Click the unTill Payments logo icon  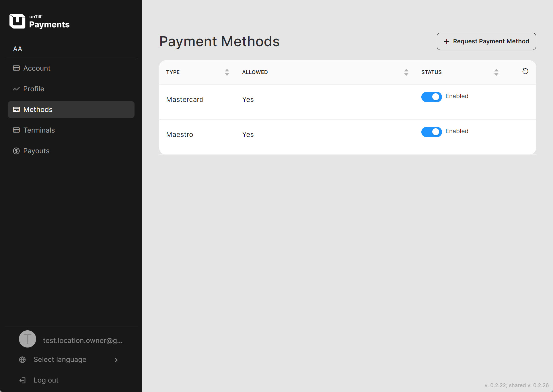tap(17, 21)
